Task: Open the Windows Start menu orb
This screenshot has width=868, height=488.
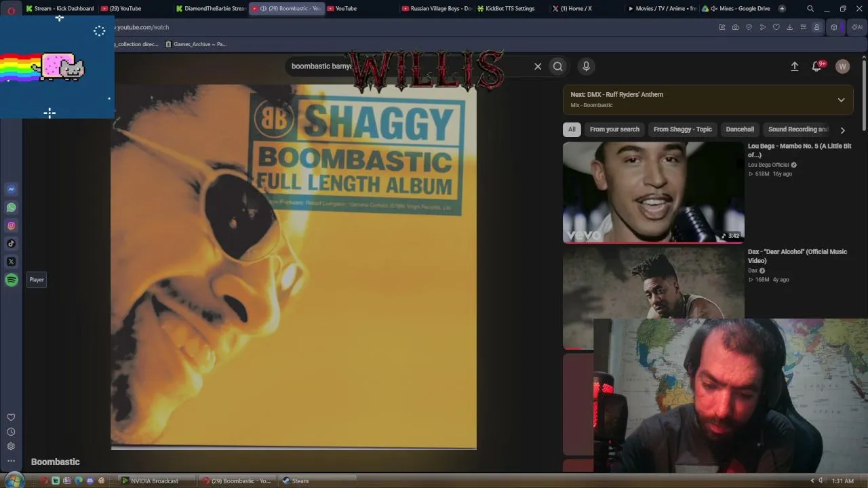Action: click(14, 481)
